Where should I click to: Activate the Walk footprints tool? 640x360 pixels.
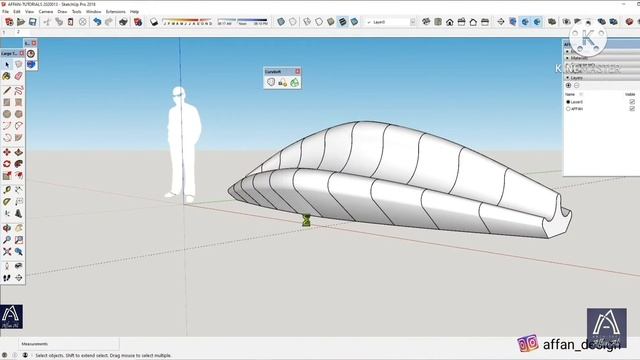[7, 278]
